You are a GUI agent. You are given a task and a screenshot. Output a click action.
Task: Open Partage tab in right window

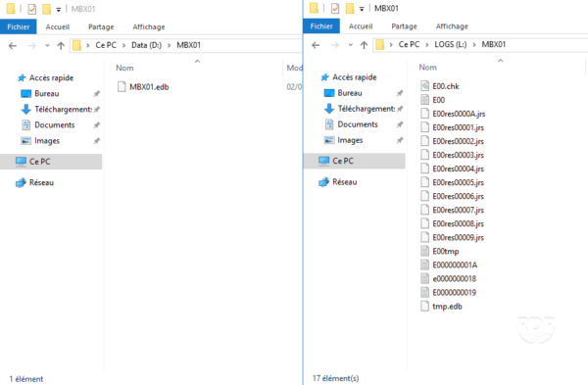coord(404,26)
